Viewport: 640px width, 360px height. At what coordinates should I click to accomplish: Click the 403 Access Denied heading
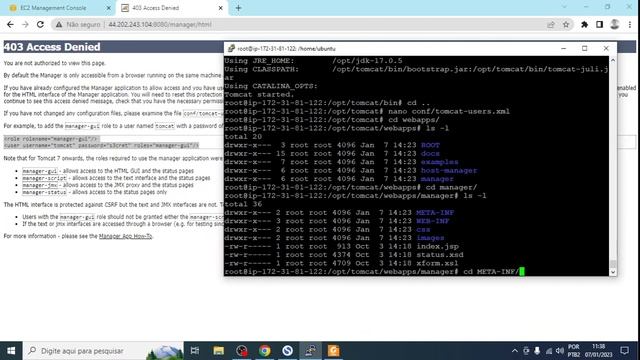[x=52, y=47]
